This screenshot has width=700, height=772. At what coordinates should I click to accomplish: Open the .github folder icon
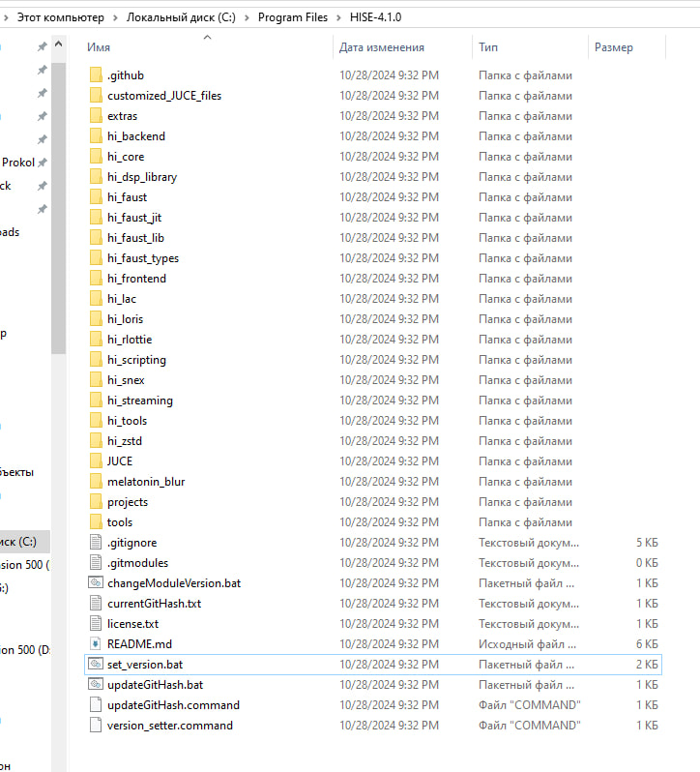coord(96,75)
